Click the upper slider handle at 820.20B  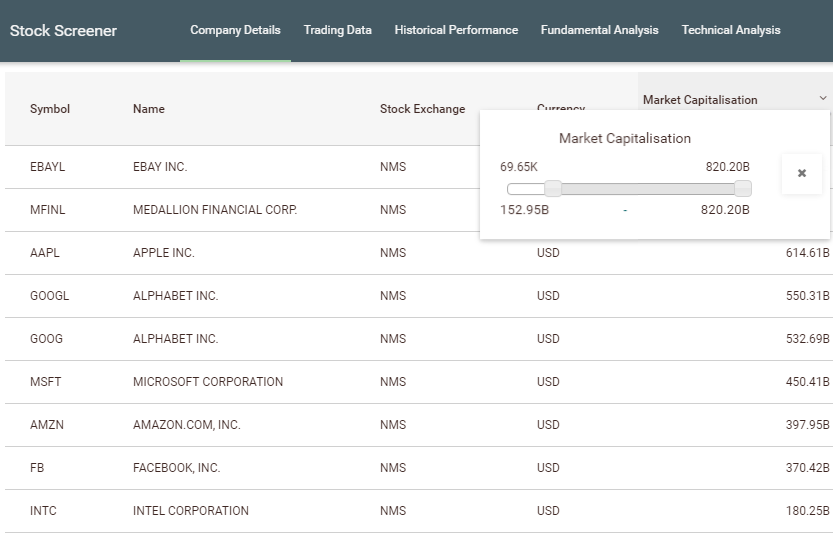coord(743,188)
